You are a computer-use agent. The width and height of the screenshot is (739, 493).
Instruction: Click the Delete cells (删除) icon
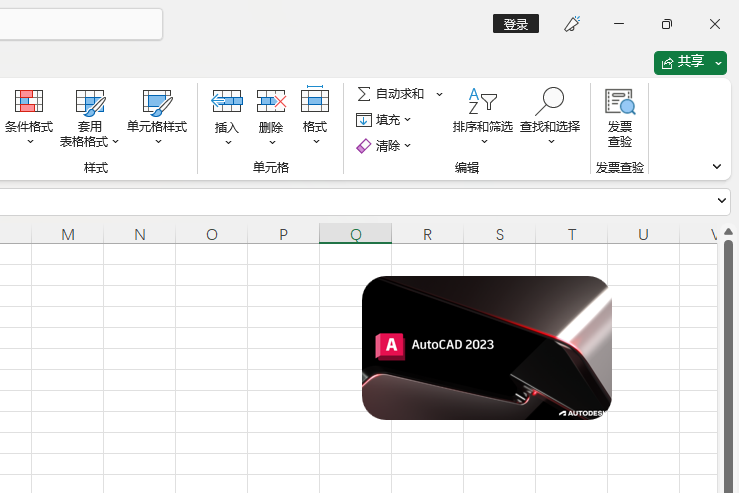[x=271, y=101]
